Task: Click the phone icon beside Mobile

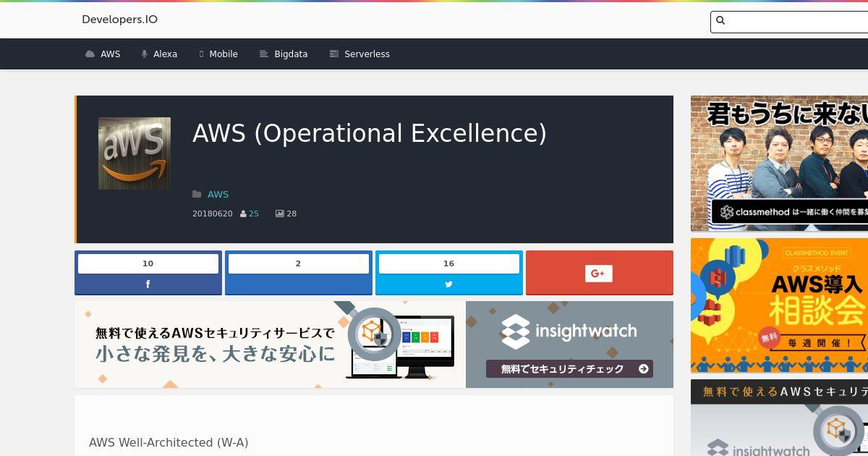Action: pos(202,54)
